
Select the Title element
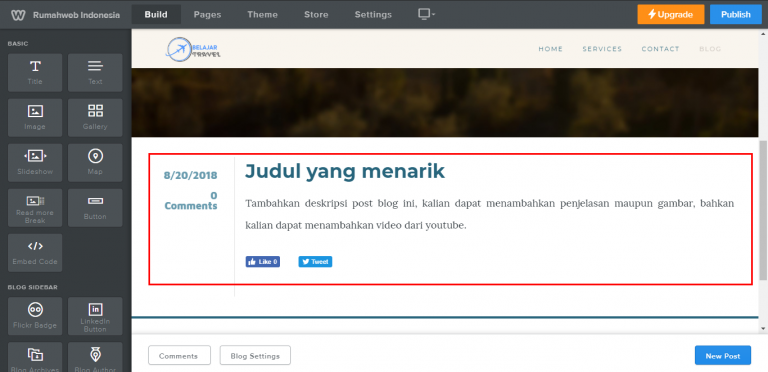[x=35, y=72]
